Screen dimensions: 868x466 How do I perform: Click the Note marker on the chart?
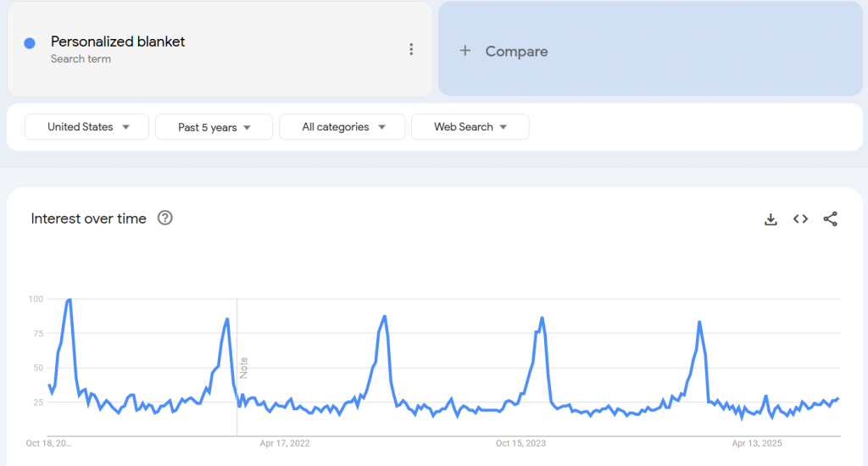point(244,368)
